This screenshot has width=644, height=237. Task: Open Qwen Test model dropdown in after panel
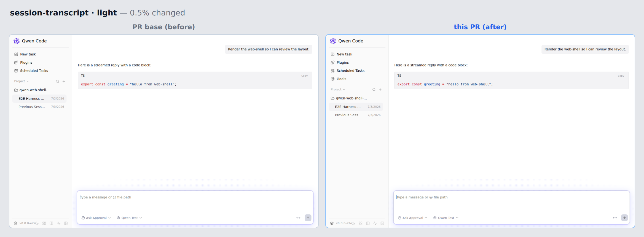446,218
